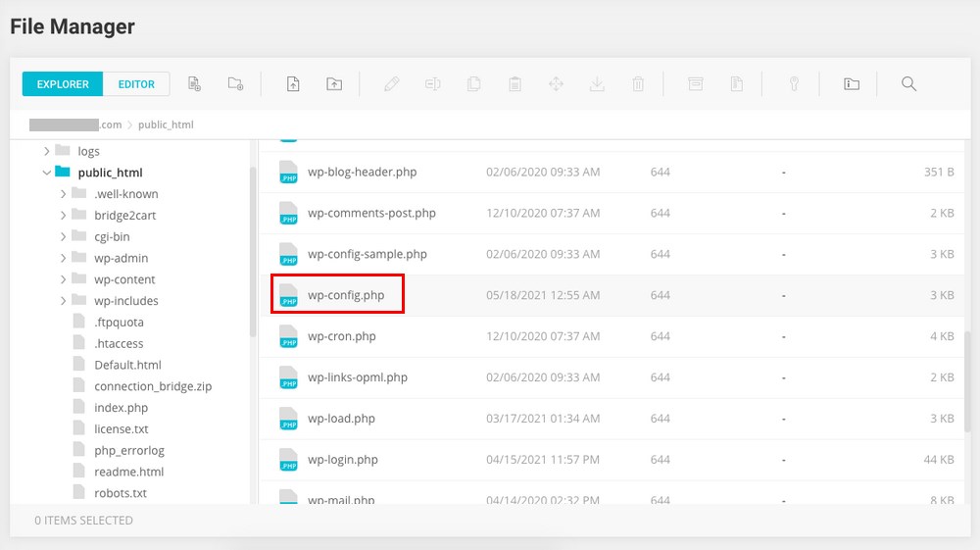The width and height of the screenshot is (980, 550).
Task: Click date 03/17/2021 01:34 AM cell
Action: [543, 418]
